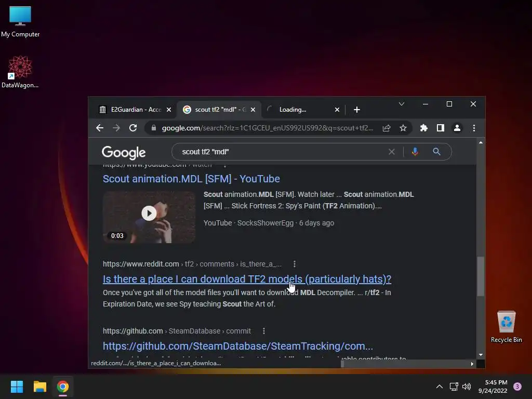The image size is (532, 399).
Task: Click the scroll down arrow
Action: click(481, 355)
